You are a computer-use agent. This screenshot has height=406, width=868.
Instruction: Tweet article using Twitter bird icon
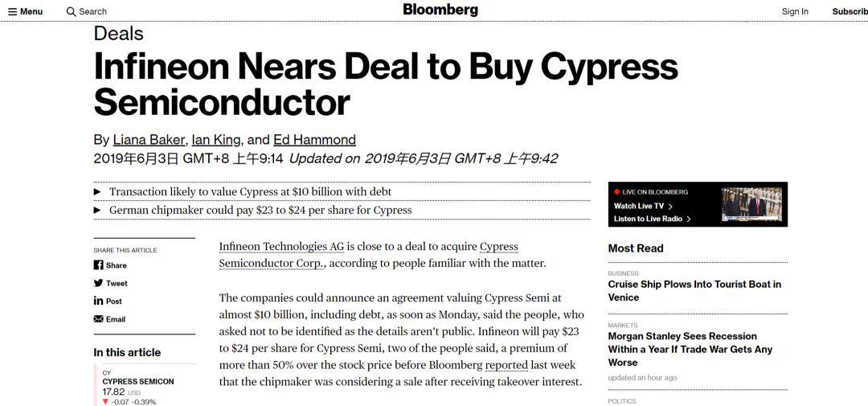point(99,283)
